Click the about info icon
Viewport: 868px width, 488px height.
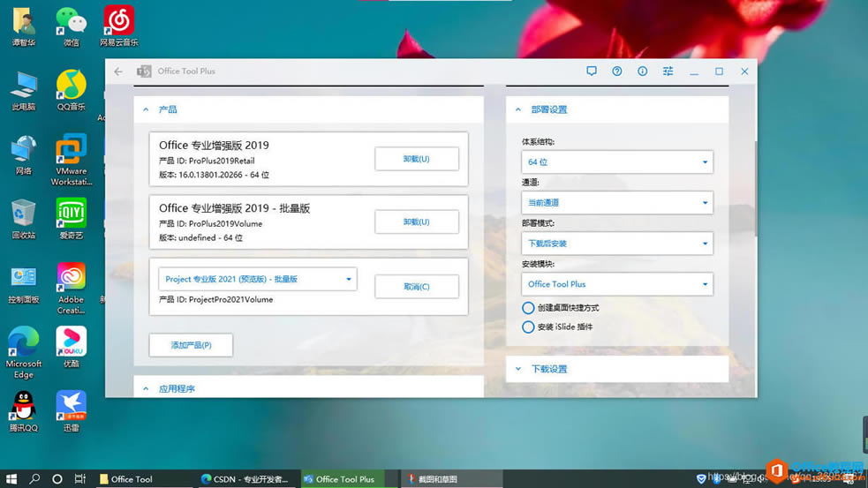[x=642, y=71]
